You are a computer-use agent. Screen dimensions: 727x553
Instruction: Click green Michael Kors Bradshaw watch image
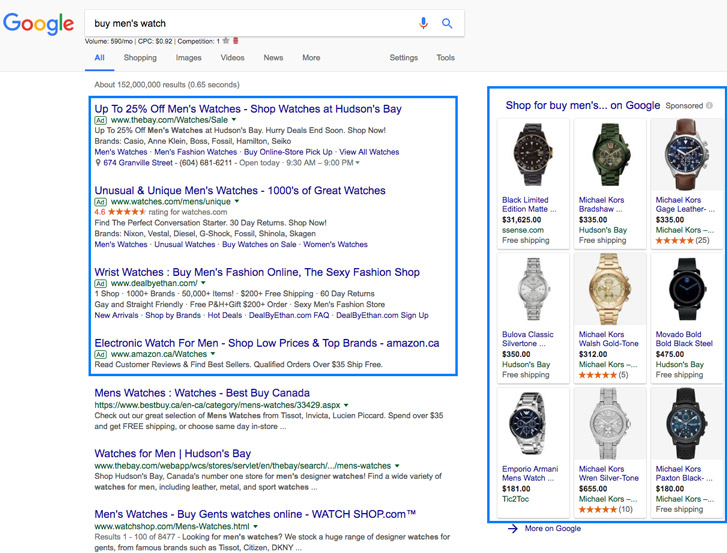(610, 154)
